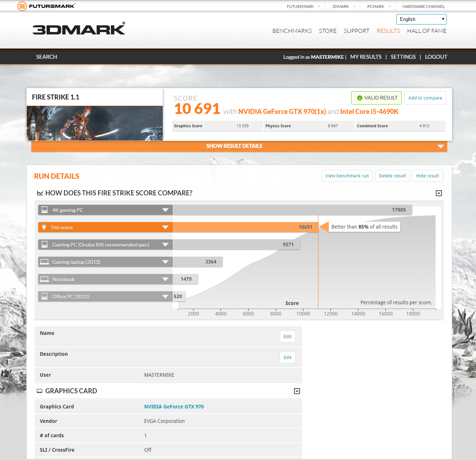Expand the Notebook row
Screen dimensions: 476x460
[x=165, y=279]
